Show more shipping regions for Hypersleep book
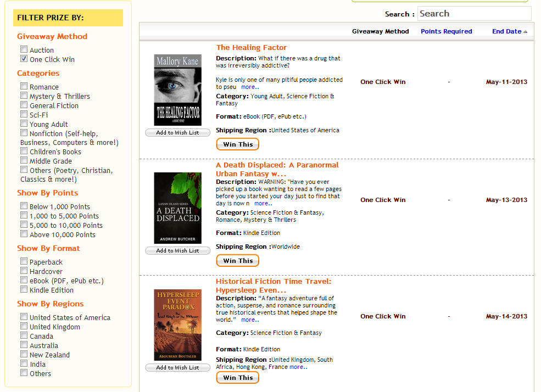Image resolution: width=541 pixels, height=392 pixels. point(298,367)
